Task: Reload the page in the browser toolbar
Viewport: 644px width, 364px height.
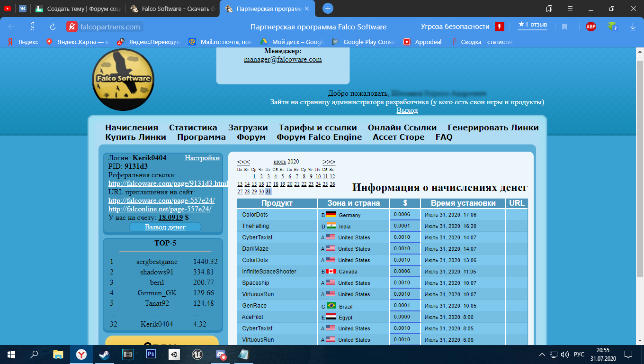Action: pyautogui.click(x=53, y=27)
